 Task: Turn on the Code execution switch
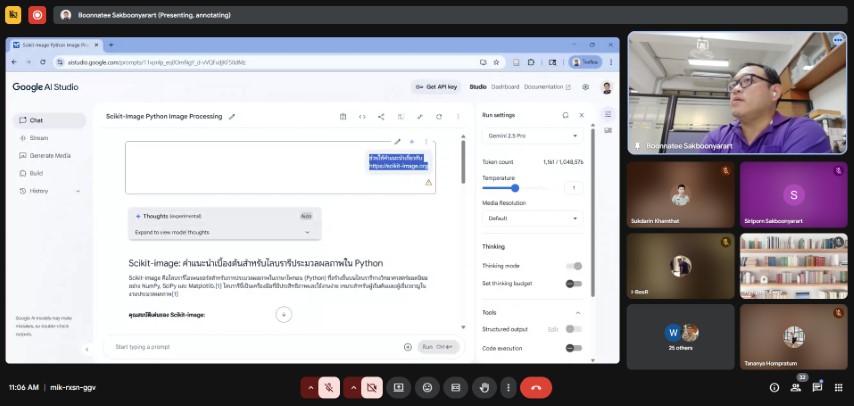[x=574, y=348]
